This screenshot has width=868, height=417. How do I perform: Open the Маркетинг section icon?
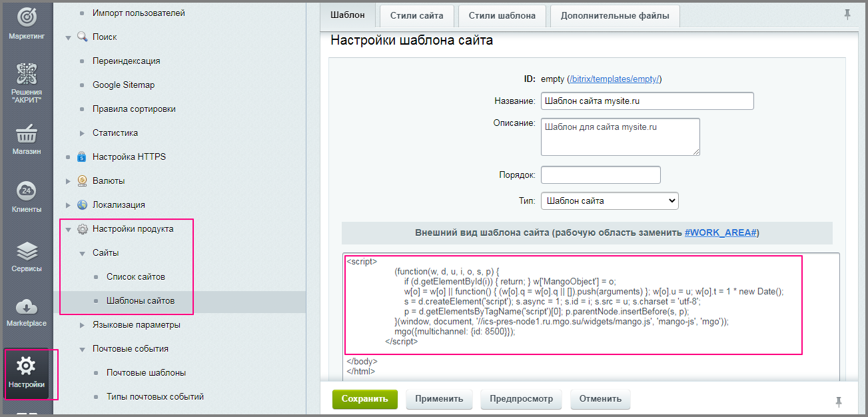pos(27,16)
